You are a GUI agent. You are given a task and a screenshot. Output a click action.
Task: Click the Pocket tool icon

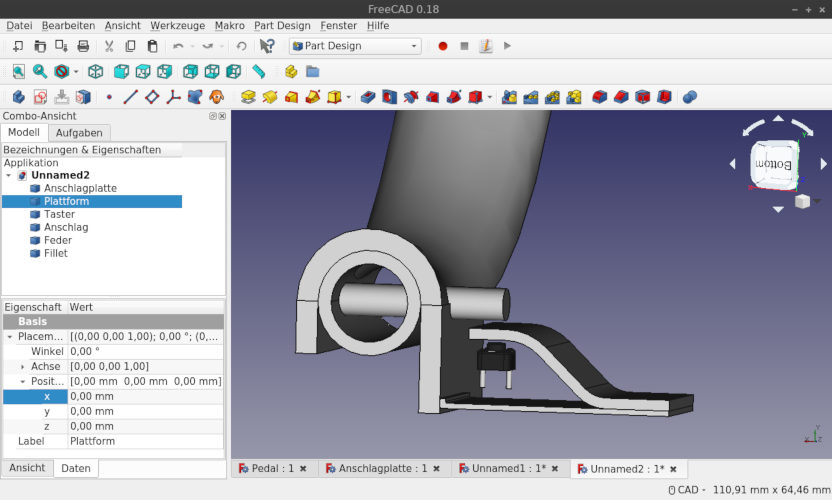pos(367,97)
